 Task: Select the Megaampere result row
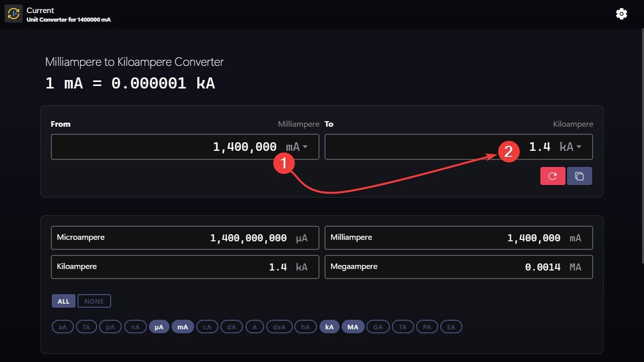(458, 267)
